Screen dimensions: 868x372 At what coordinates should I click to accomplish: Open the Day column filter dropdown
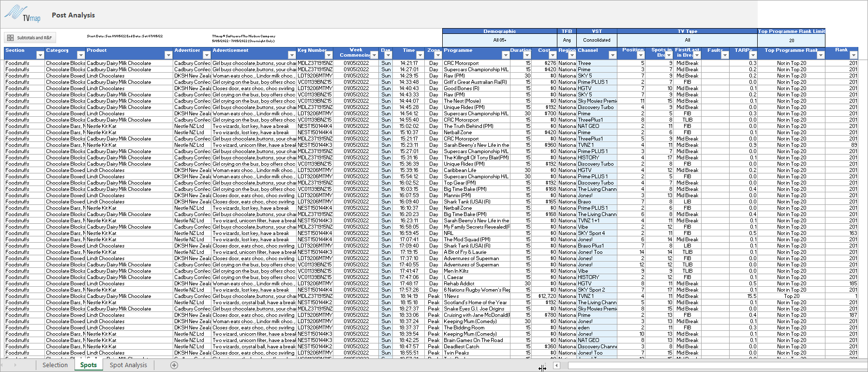(x=388, y=55)
